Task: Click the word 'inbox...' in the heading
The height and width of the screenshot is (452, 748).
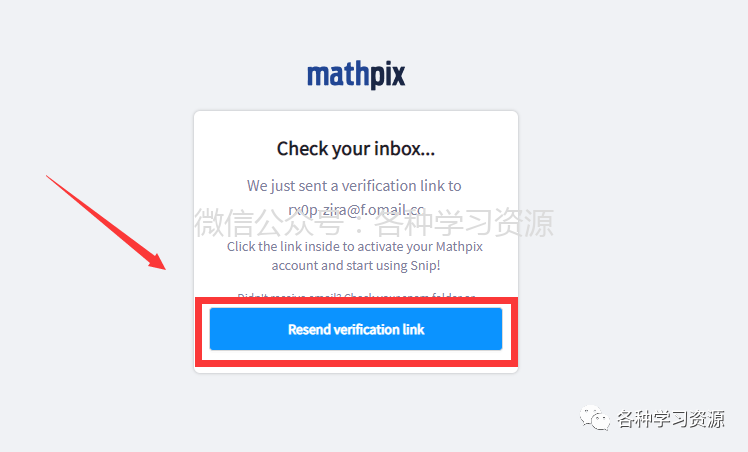Action: (405, 148)
